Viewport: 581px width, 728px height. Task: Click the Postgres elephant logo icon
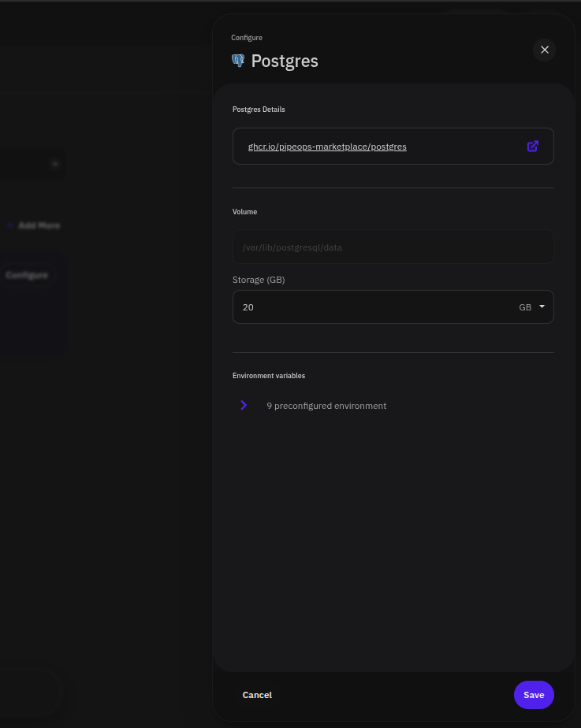point(238,61)
